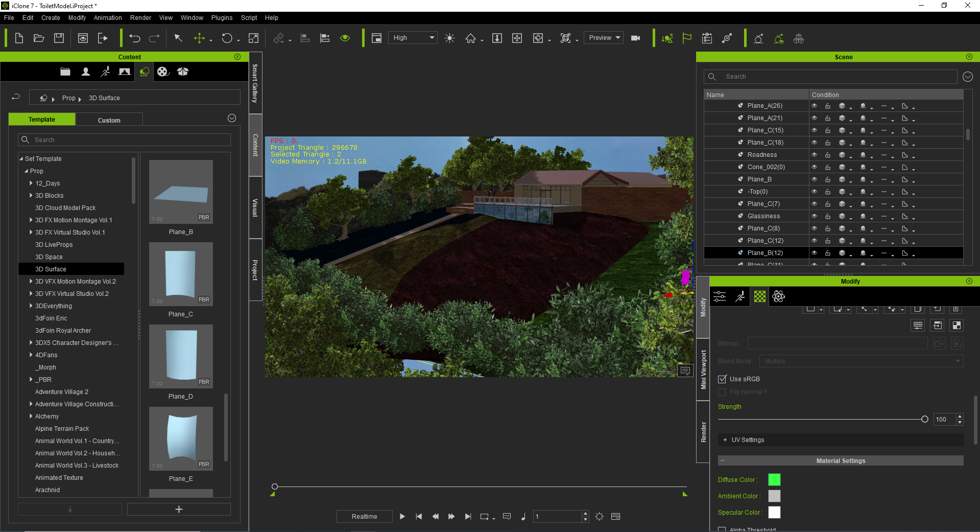The image size is (980, 532).
Task: Open the Smart Gallery side tab
Action: (255, 83)
